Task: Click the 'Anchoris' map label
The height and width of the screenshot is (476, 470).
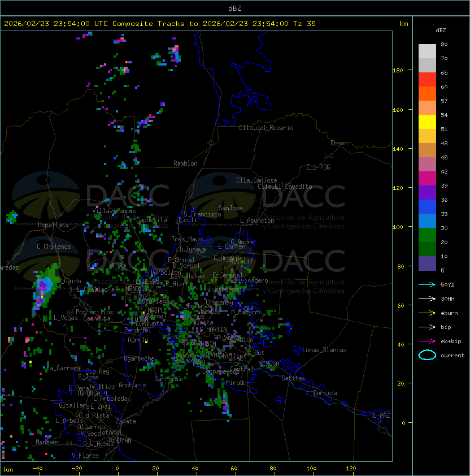Action: (x=132, y=385)
